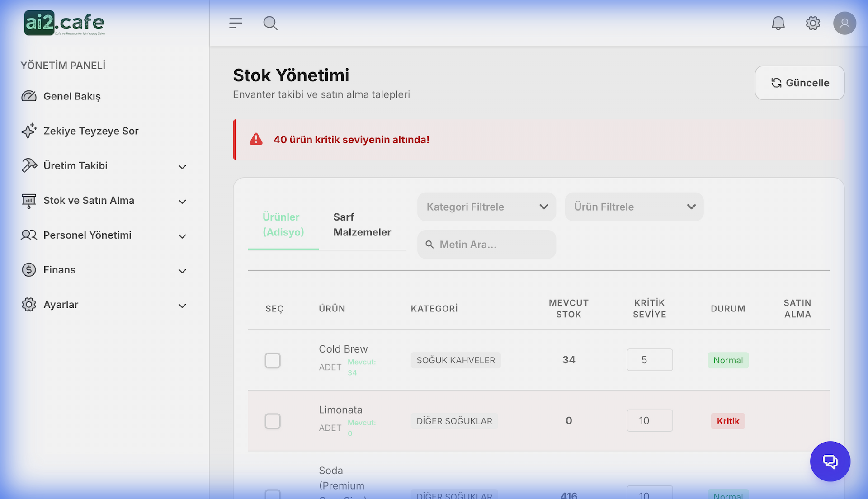868x499 pixels.
Task: Check the Cold Brew row checkbox
Action: (273, 360)
